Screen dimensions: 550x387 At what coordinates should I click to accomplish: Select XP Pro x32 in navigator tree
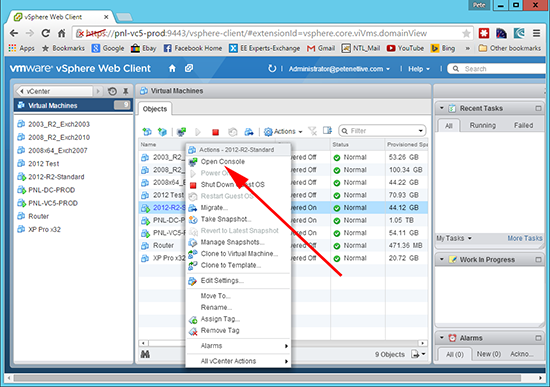tap(44, 229)
